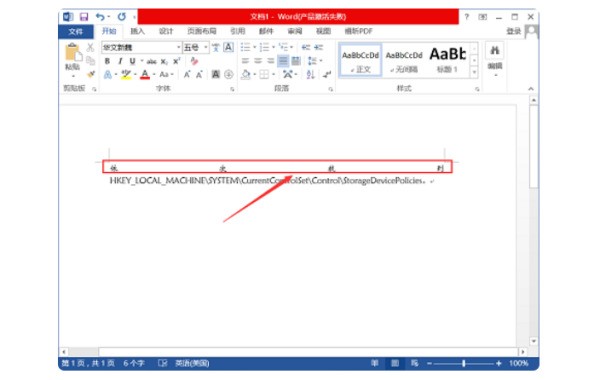Toggle Italic formatting

(120, 61)
